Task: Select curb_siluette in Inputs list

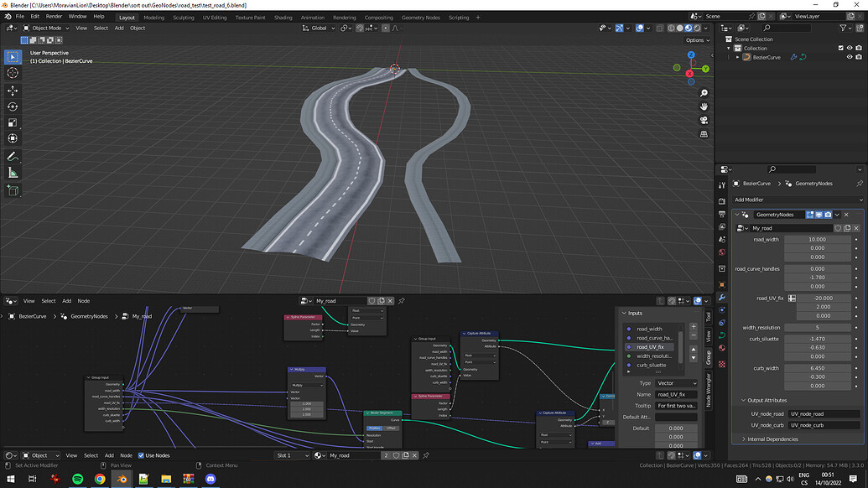Action: pos(651,366)
